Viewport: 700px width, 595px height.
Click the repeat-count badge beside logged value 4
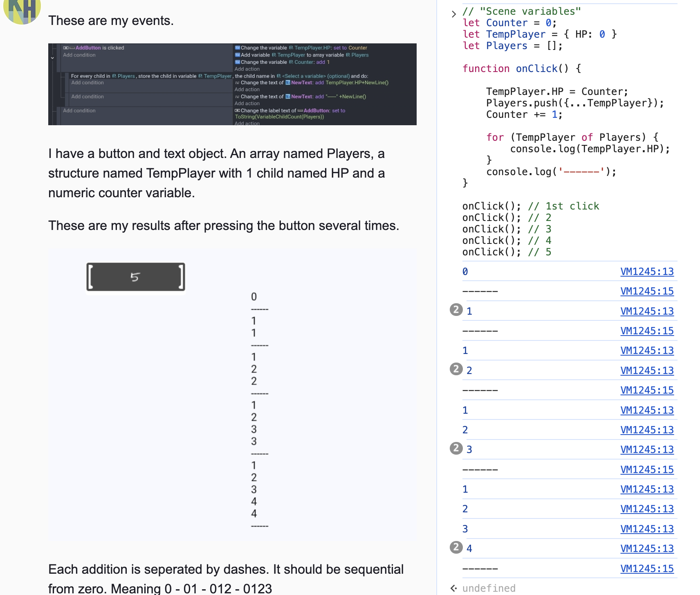[456, 548]
